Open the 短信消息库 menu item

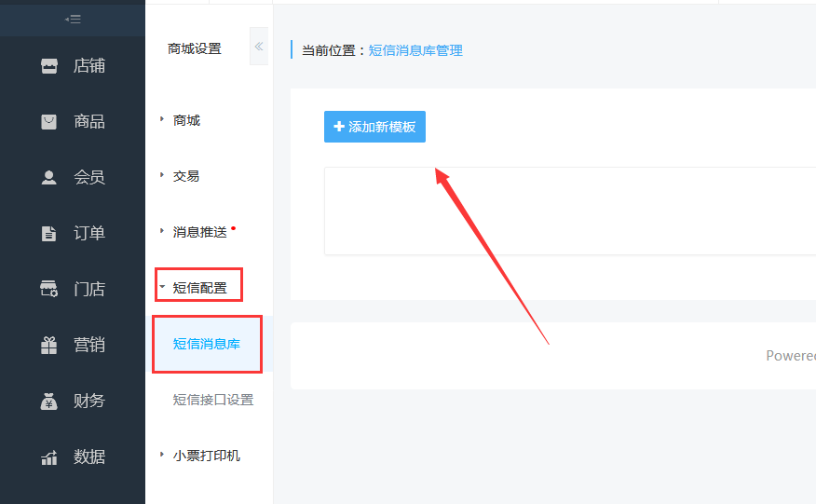tap(206, 344)
